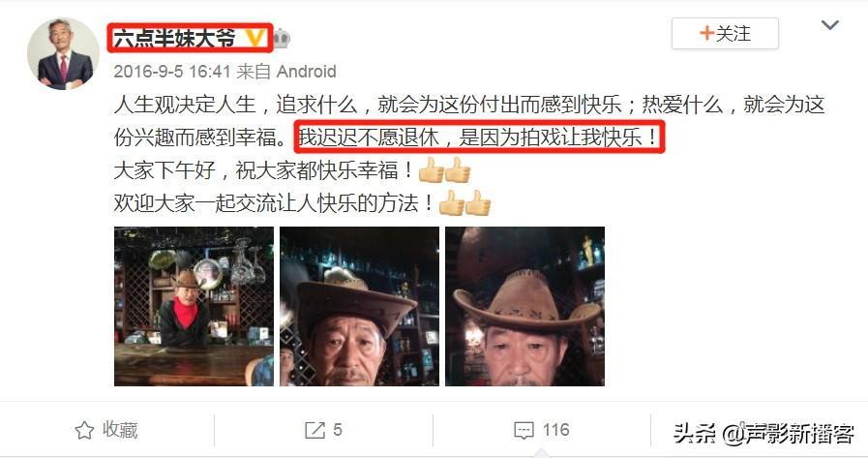The height and width of the screenshot is (458, 868).
Task: Click the comment speech bubble icon
Action: 524,430
